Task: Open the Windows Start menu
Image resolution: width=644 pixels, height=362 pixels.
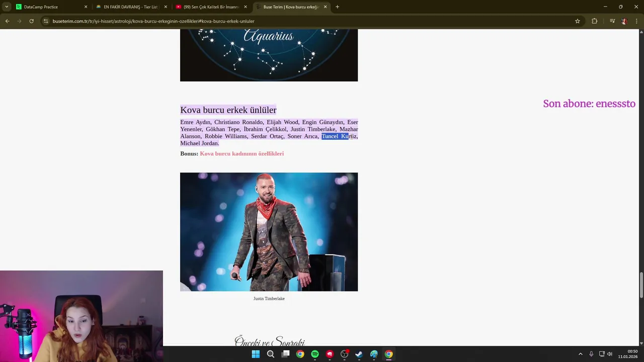Action: tap(256, 354)
